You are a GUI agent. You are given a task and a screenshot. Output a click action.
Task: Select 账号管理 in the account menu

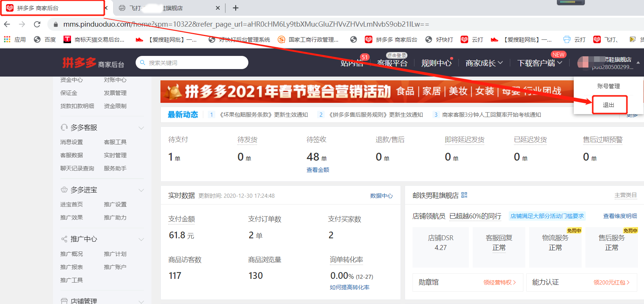(608, 86)
